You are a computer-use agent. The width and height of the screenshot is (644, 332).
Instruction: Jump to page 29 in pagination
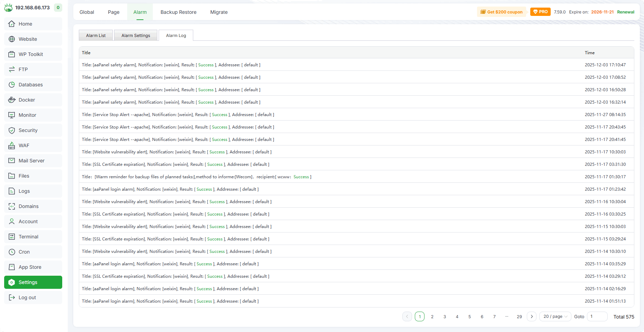[519, 316]
